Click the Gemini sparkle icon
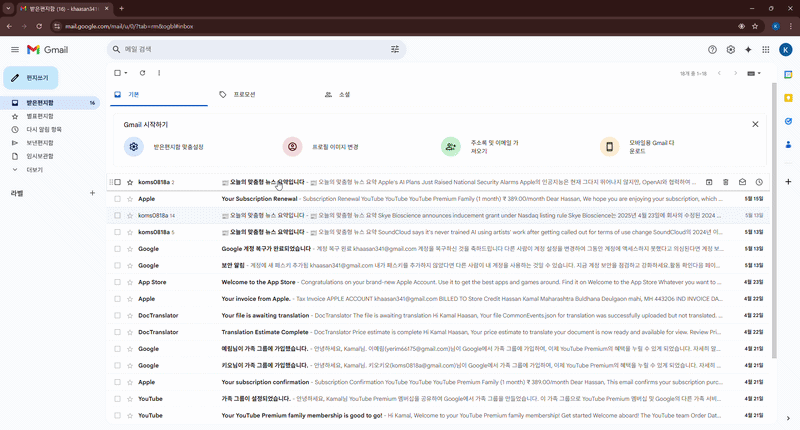800x430 pixels. [748, 49]
